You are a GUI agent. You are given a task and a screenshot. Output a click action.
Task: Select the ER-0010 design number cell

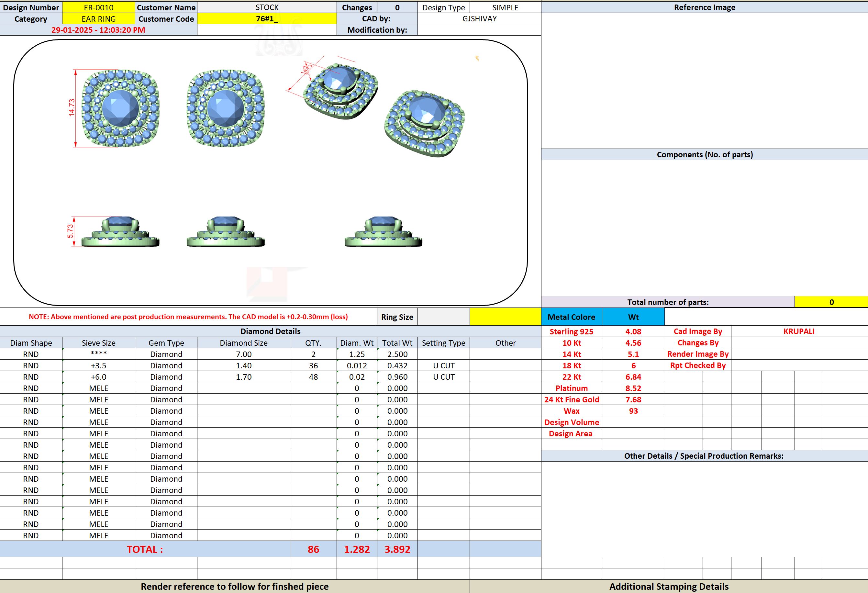pos(99,7)
